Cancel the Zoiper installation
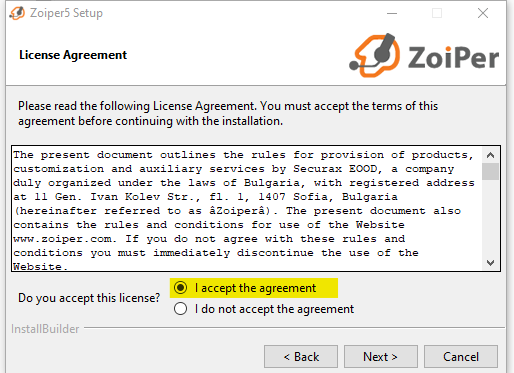Screen dimensions: 514x373 461,357
